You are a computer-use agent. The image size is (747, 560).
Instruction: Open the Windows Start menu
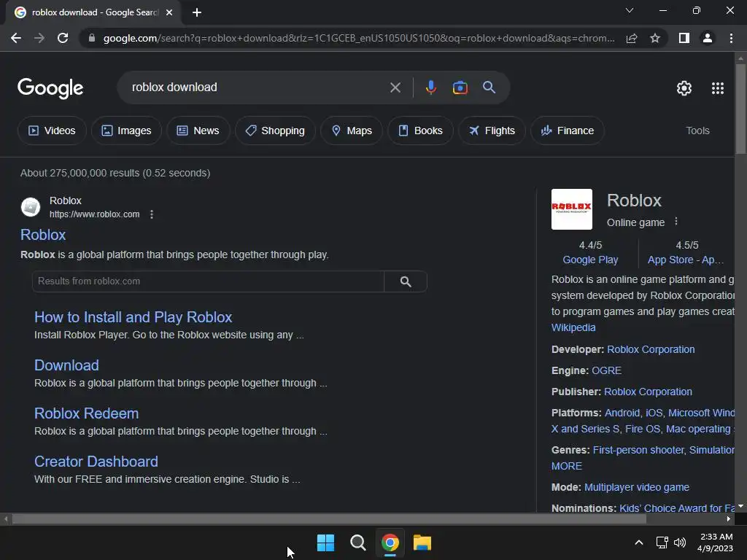326,542
